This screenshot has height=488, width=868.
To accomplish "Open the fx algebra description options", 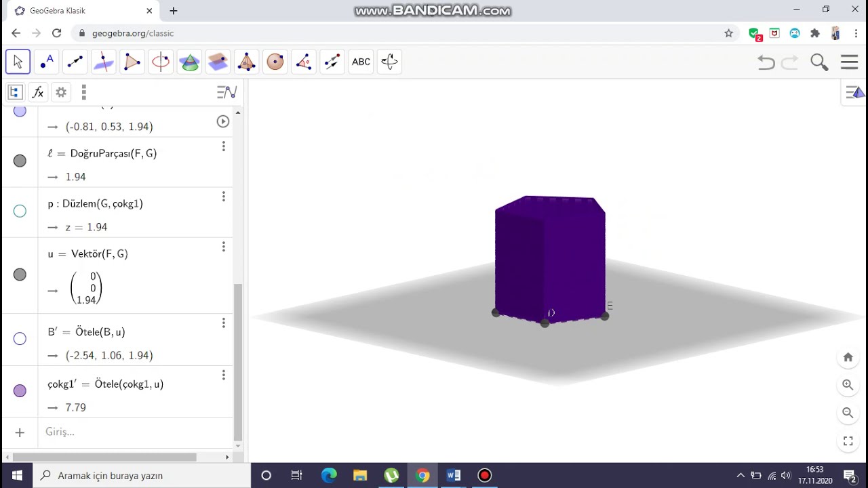I will pyautogui.click(x=38, y=92).
